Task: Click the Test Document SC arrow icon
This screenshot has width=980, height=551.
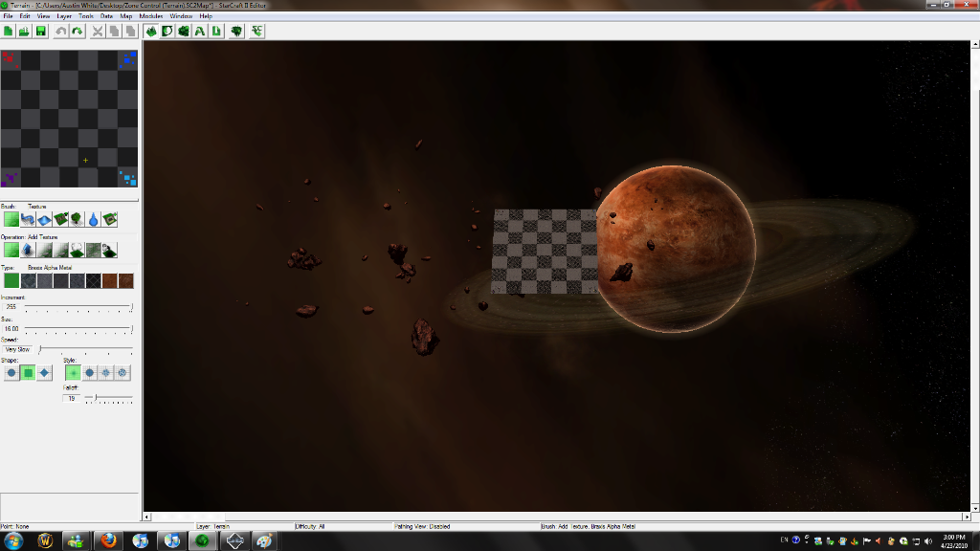Action: pyautogui.click(x=256, y=32)
